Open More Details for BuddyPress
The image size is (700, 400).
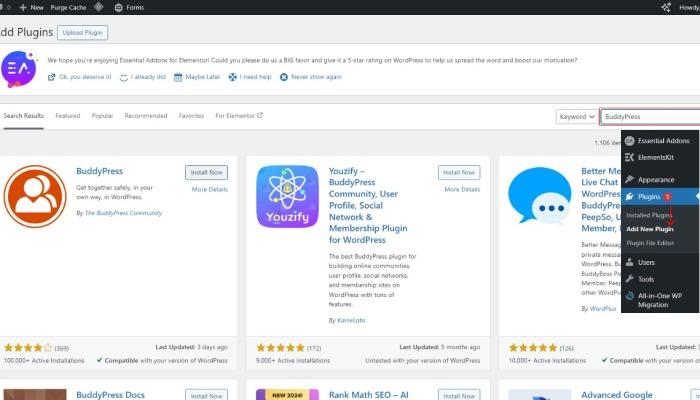(210, 189)
